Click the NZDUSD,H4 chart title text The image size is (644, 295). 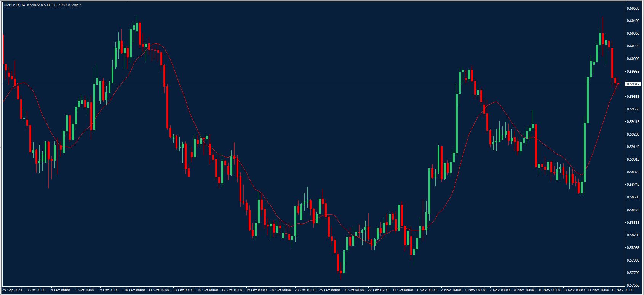(14, 5)
